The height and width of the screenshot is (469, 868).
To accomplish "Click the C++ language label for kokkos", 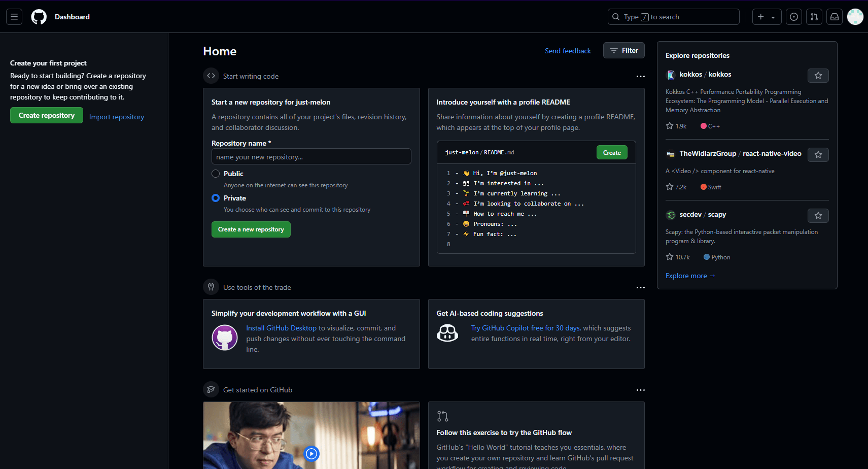I will coord(710,126).
